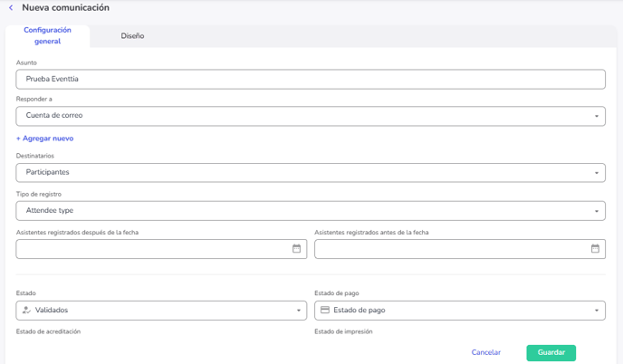Expand the Destinatarios dropdown arrow
Image resolution: width=623 pixels, height=364 pixels.
pos(597,173)
